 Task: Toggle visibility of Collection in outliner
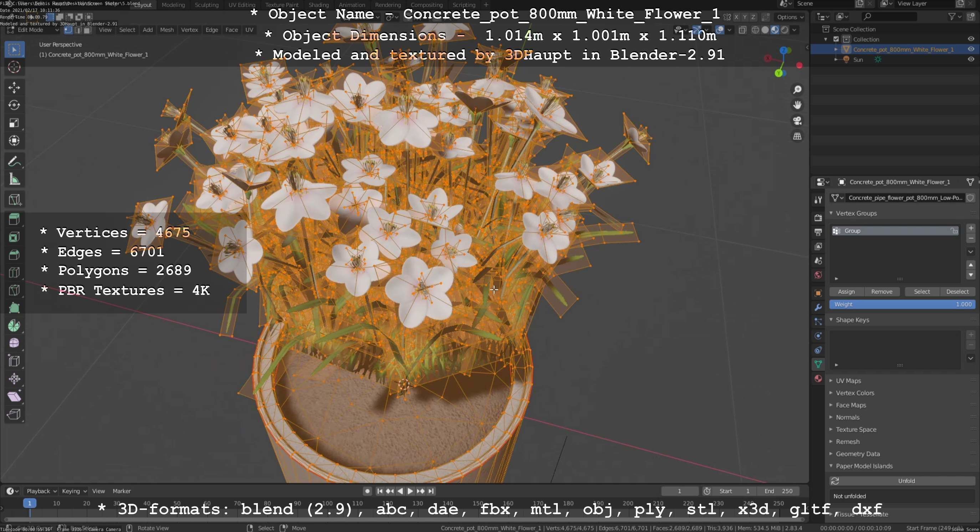971,39
